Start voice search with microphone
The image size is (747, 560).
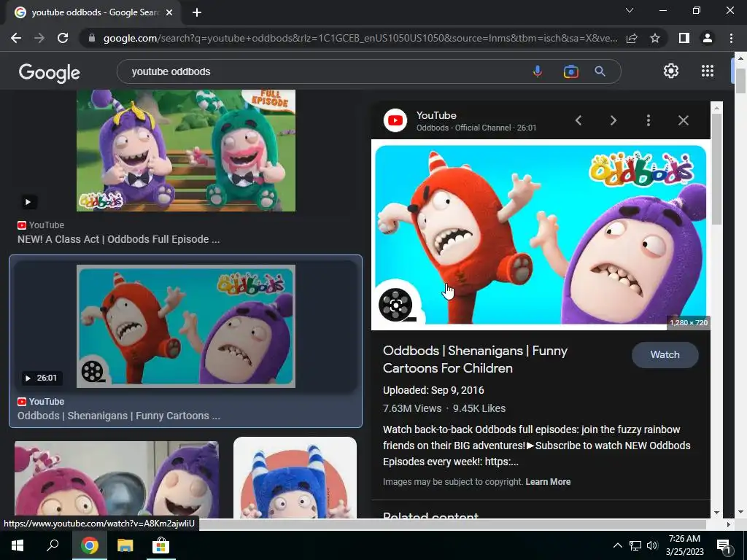coord(538,71)
